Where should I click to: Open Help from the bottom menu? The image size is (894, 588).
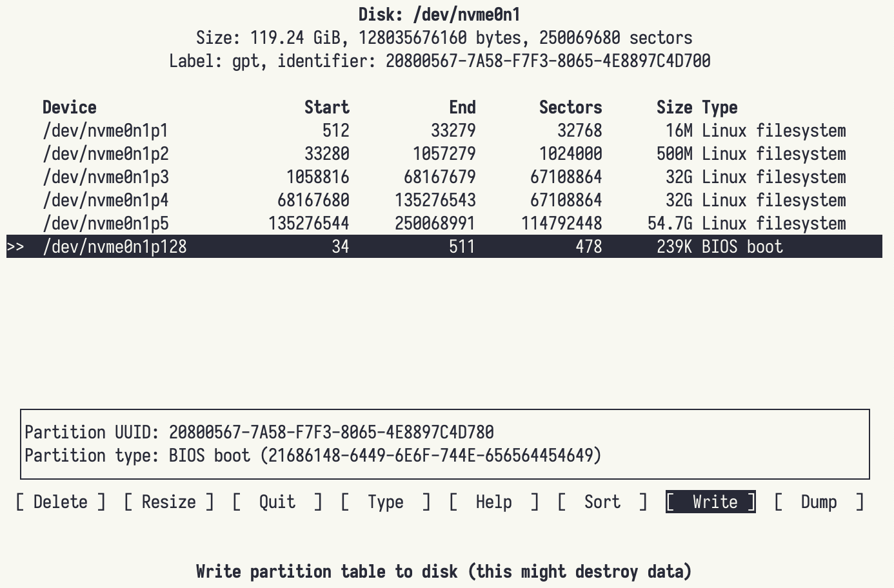point(493,502)
